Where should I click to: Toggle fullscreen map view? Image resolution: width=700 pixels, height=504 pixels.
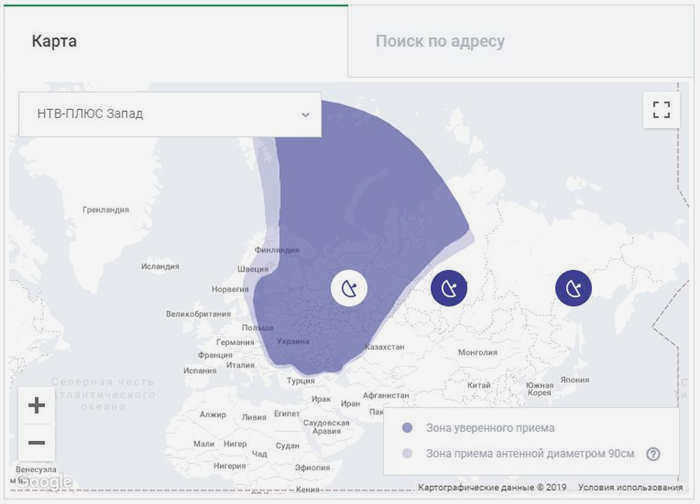pos(661,110)
